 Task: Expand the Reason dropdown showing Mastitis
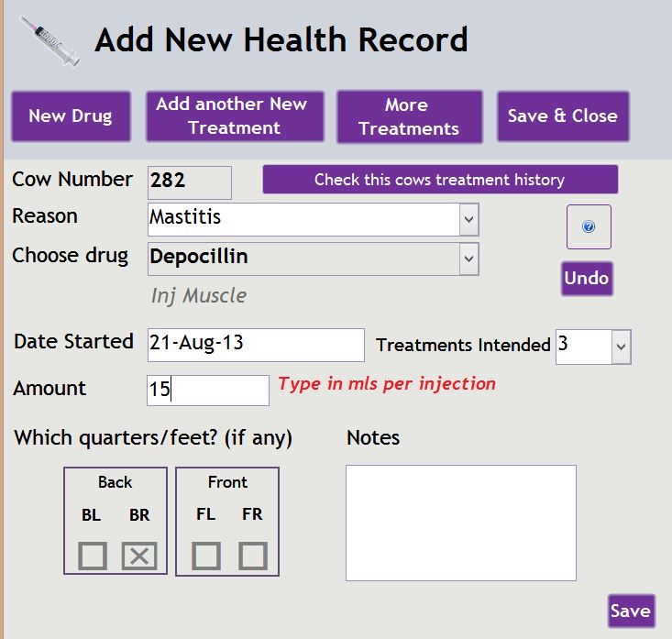468,219
